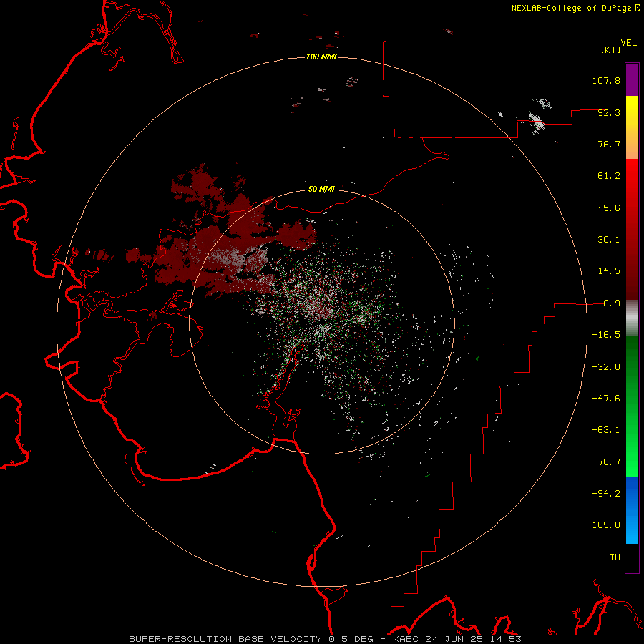644x644 pixels.
Task: Click the 61.2 velocity scale value
Action: [x=609, y=176]
